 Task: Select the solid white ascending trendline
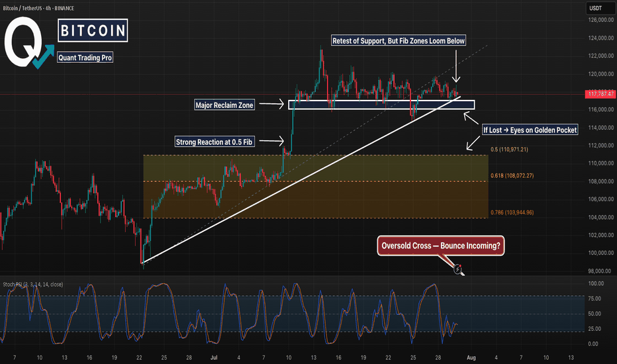301,180
